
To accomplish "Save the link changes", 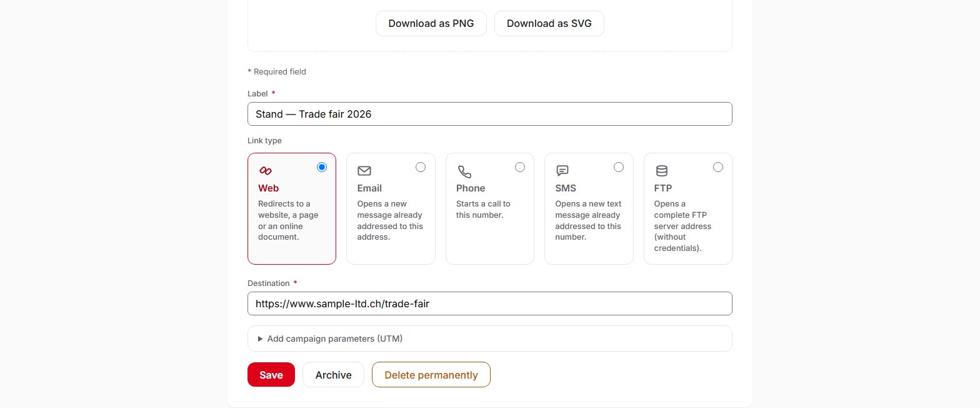I will 271,375.
